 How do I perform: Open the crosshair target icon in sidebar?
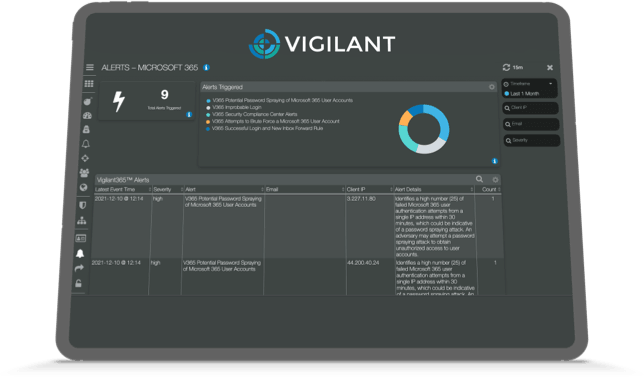tap(85, 158)
